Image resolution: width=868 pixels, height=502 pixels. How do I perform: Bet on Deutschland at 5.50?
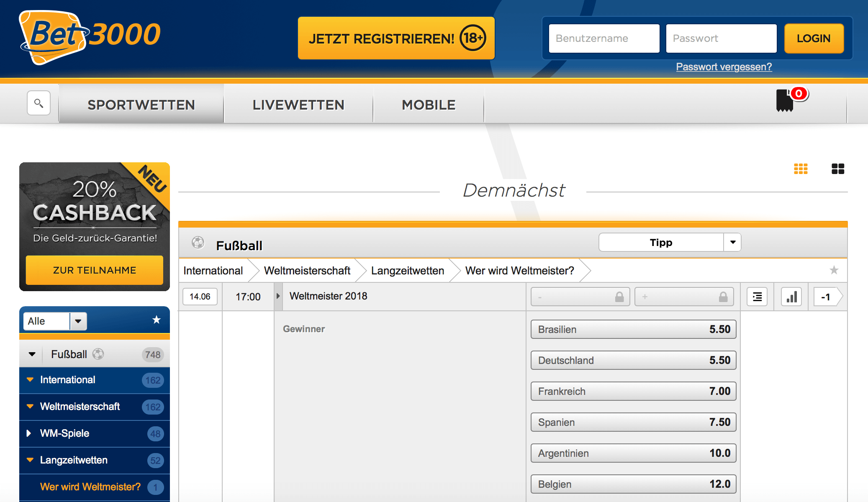[633, 360]
